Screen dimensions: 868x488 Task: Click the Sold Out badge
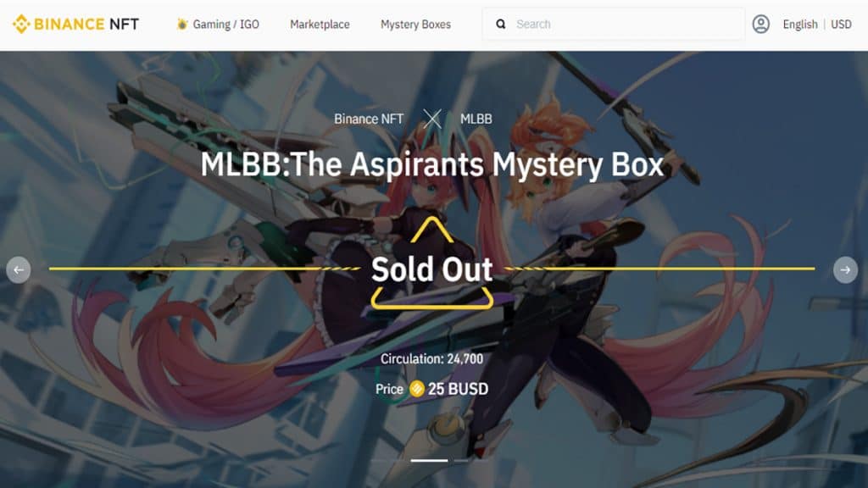[431, 269]
